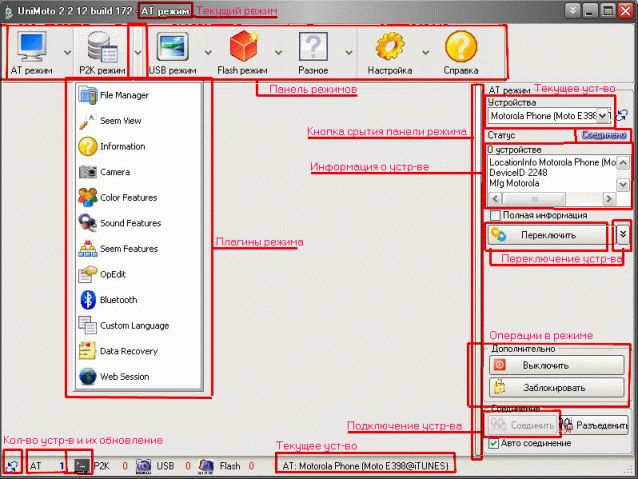The width and height of the screenshot is (638, 479).
Task: Expand AT режим dropdown arrow
Action: pos(68,52)
